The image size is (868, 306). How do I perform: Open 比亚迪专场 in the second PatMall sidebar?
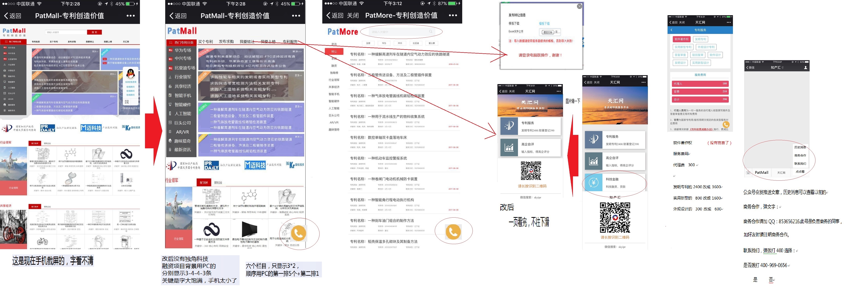[x=185, y=68]
